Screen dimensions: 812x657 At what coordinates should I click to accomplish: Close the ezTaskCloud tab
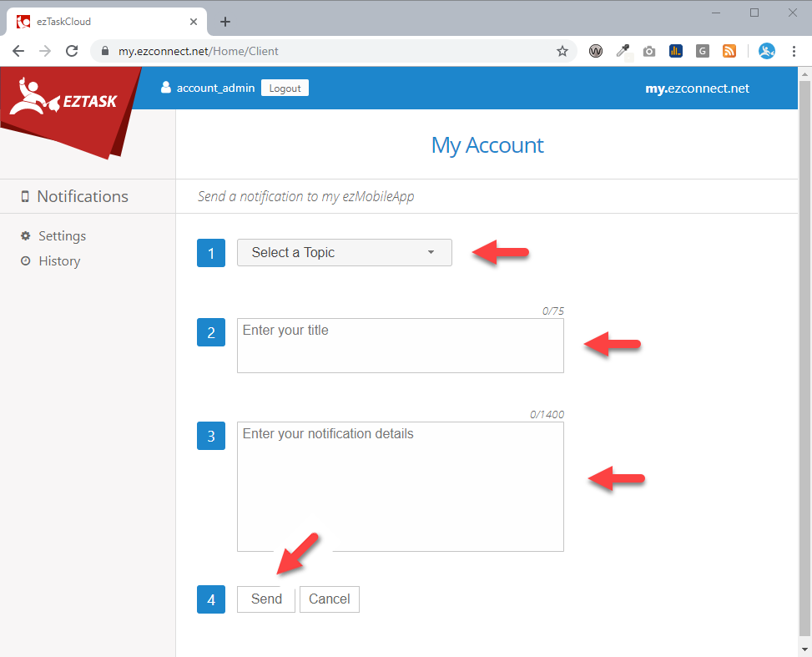click(193, 22)
